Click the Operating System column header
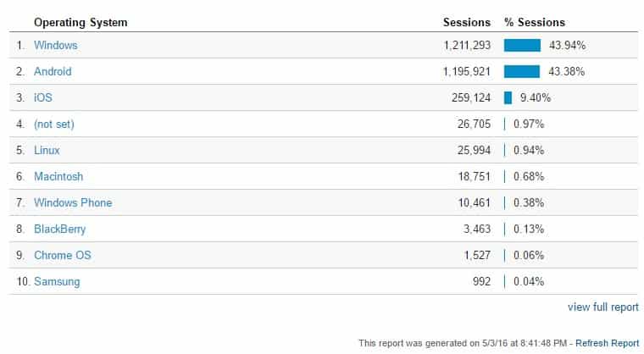 coord(80,22)
